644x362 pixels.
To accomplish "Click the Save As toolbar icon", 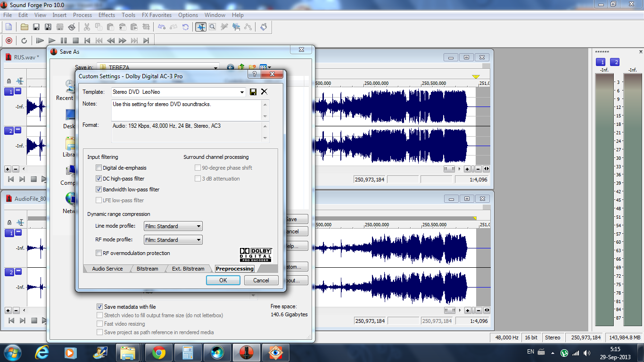I will pyautogui.click(x=48, y=27).
